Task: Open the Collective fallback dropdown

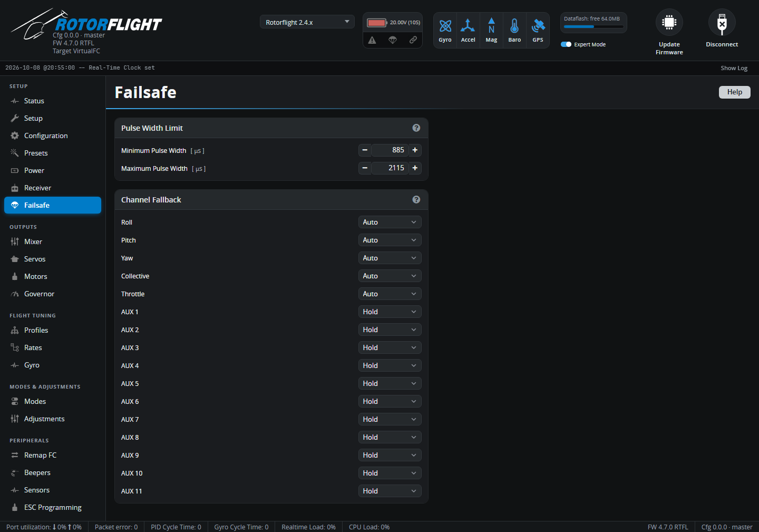Action: point(390,276)
